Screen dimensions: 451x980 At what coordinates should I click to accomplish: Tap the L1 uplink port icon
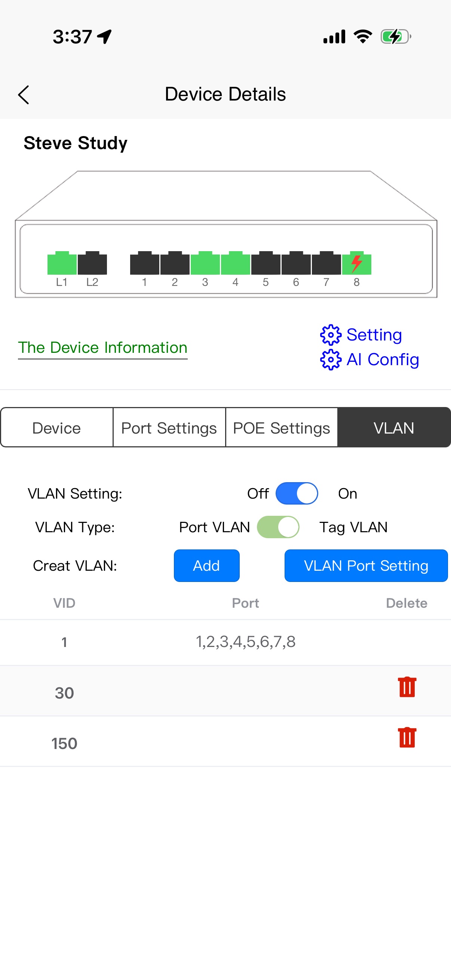62,263
